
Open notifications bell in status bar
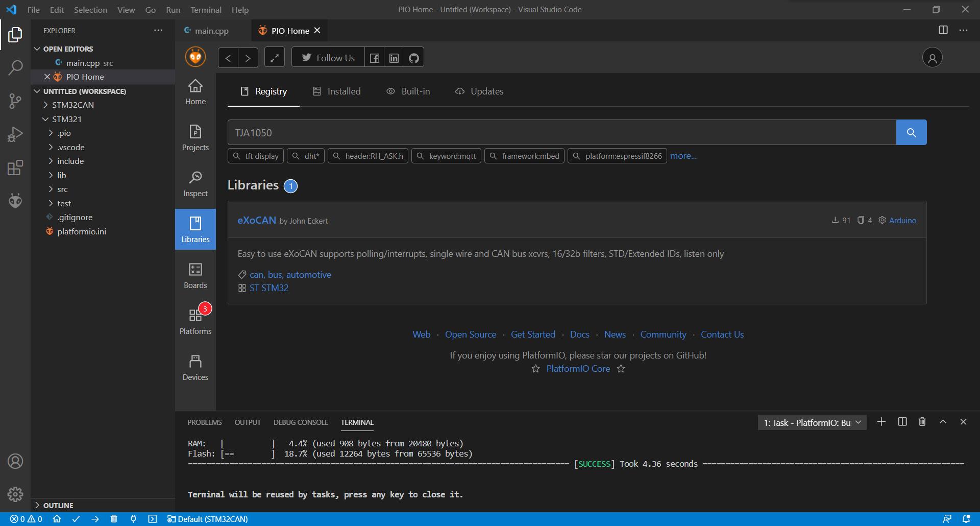click(966, 519)
